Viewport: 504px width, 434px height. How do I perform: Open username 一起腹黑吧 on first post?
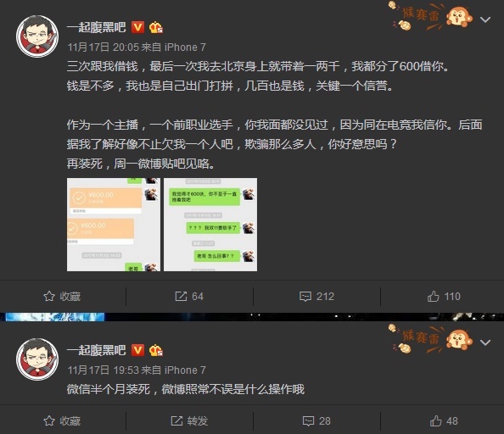(97, 27)
